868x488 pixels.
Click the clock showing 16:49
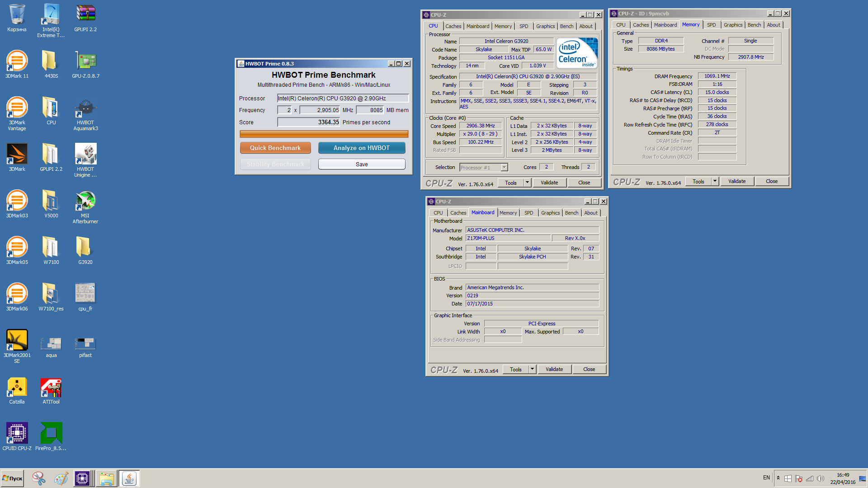coord(843,475)
